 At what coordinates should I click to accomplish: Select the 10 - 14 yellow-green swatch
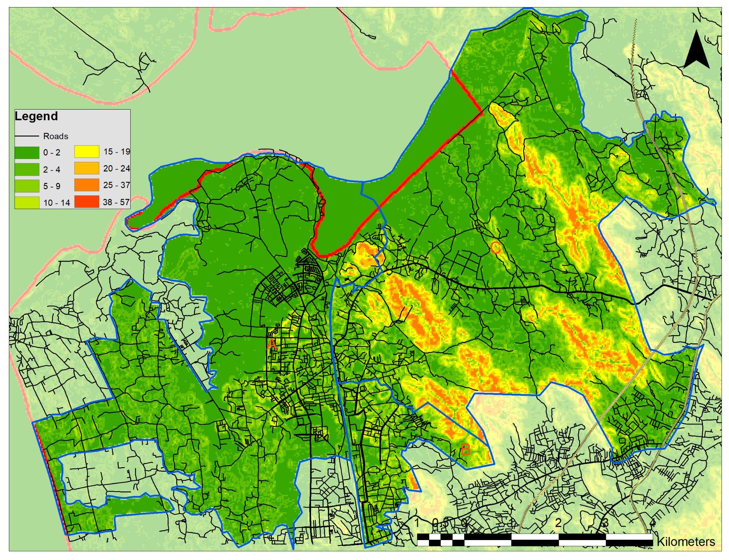point(27,203)
